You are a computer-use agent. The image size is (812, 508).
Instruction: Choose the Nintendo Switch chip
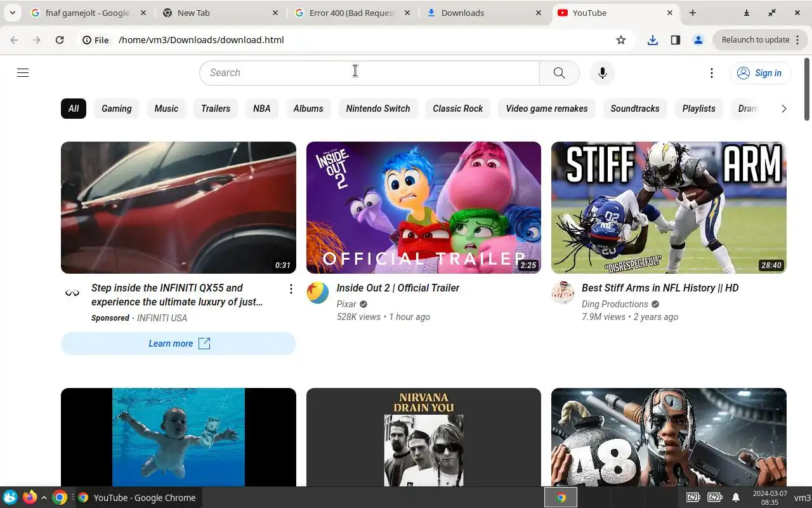pyautogui.click(x=378, y=109)
